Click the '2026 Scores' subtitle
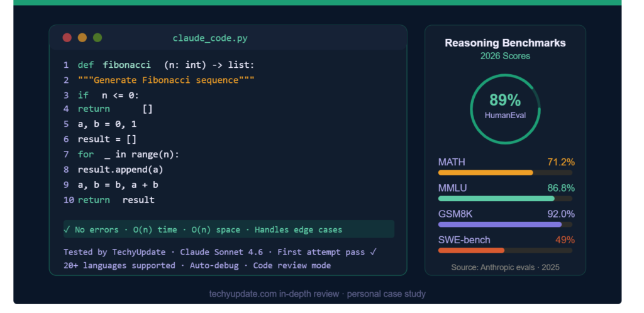The width and height of the screenshot is (644, 313). (x=505, y=56)
